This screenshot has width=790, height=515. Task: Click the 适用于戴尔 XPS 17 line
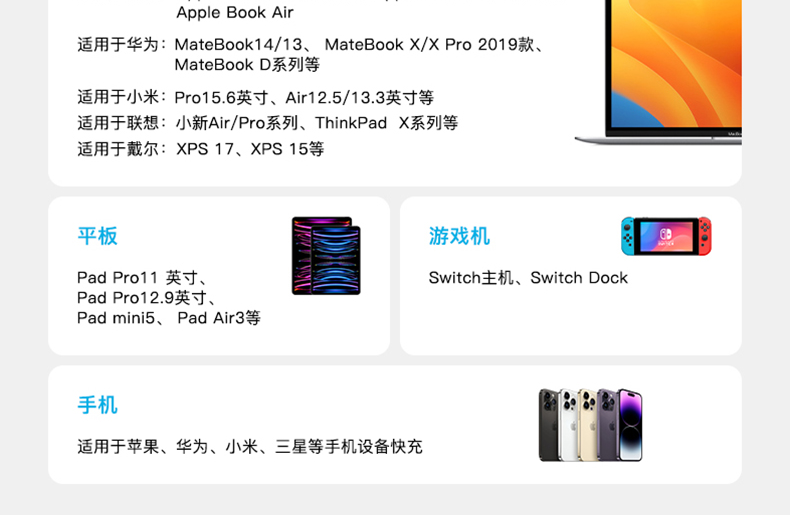201,149
